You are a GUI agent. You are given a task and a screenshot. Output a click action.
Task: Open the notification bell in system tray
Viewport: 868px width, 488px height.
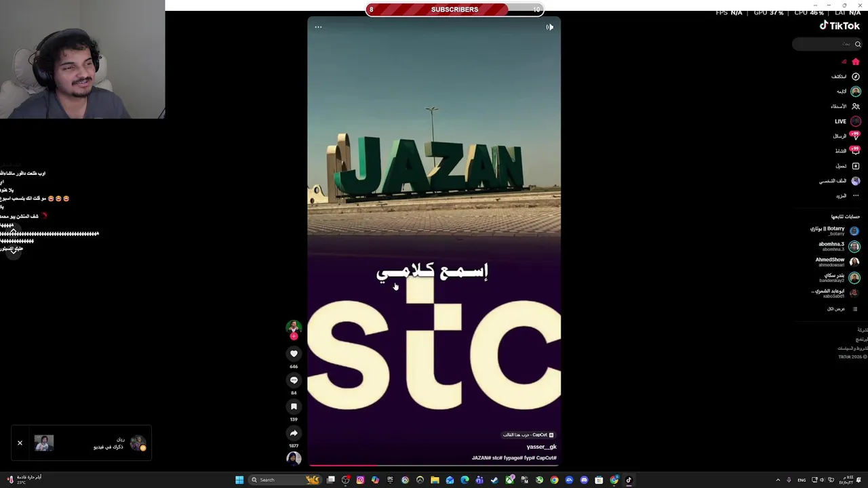click(x=859, y=480)
